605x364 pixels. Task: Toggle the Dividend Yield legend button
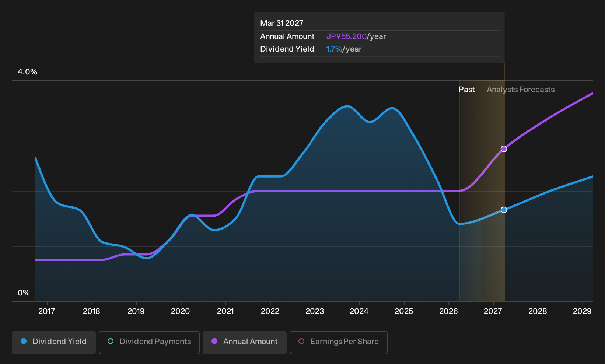pos(54,342)
